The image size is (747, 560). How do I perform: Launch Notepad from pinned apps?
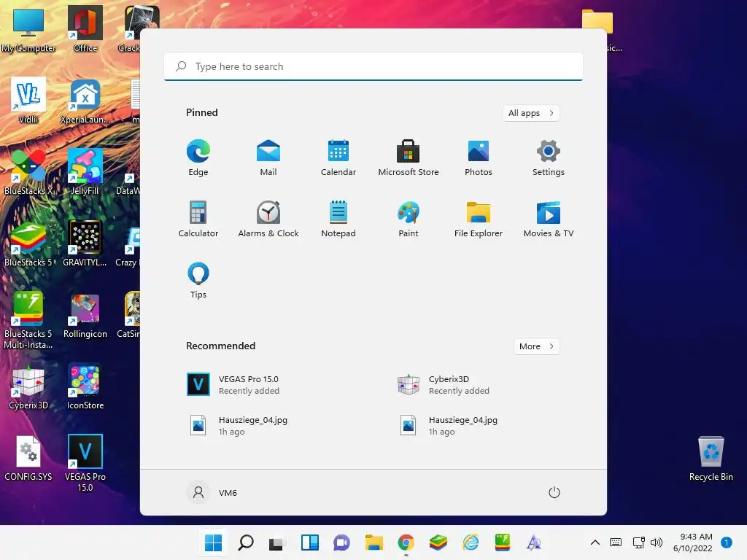point(338,219)
